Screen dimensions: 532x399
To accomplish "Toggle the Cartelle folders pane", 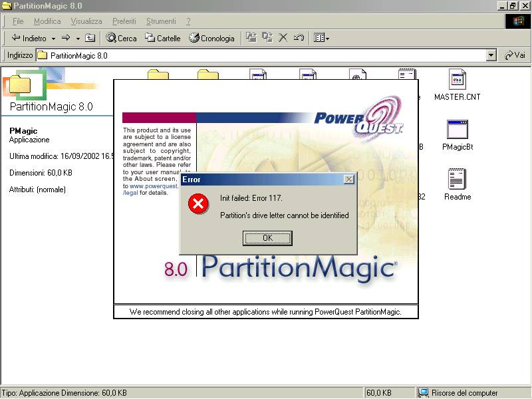I will (163, 39).
